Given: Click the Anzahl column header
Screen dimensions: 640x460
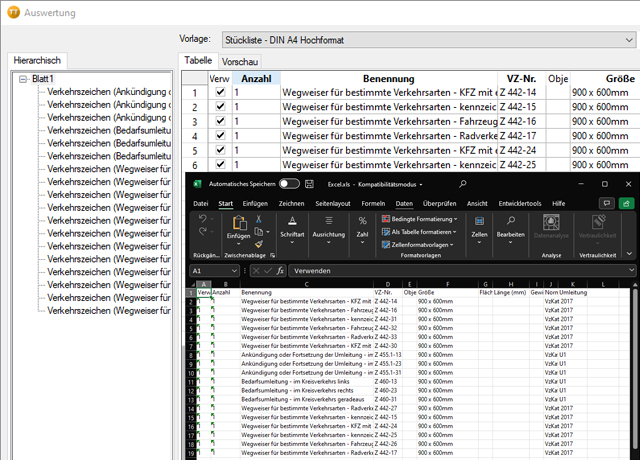Looking at the screenshot, I should [x=256, y=78].
